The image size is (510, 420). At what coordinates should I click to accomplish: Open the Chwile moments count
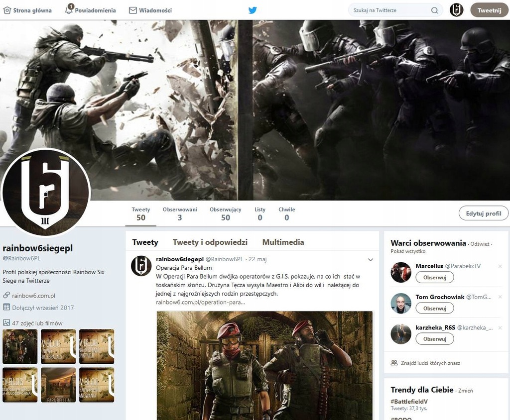pos(286,214)
